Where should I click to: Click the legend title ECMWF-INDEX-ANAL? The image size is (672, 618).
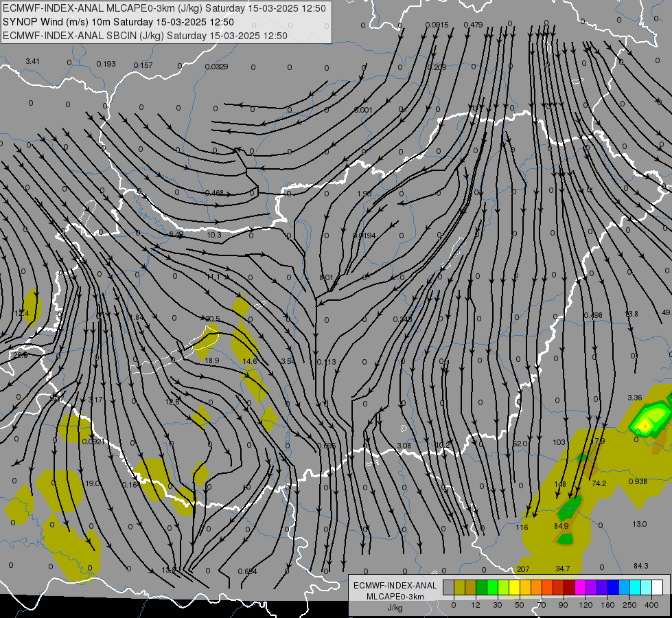pos(395,586)
